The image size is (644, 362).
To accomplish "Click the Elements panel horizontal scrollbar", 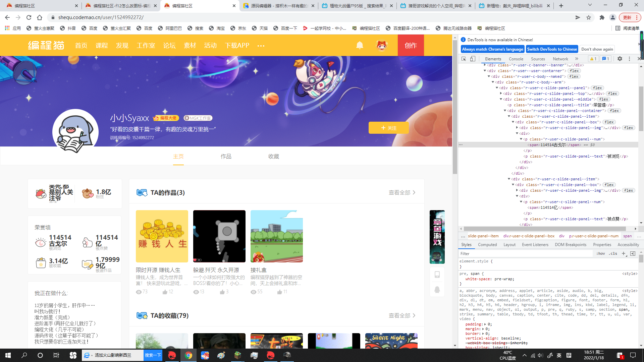I will [x=545, y=229].
